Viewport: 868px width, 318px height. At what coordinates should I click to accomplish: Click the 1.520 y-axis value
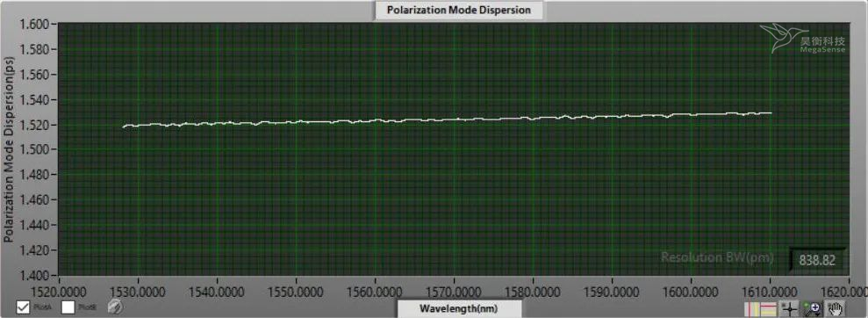34,125
